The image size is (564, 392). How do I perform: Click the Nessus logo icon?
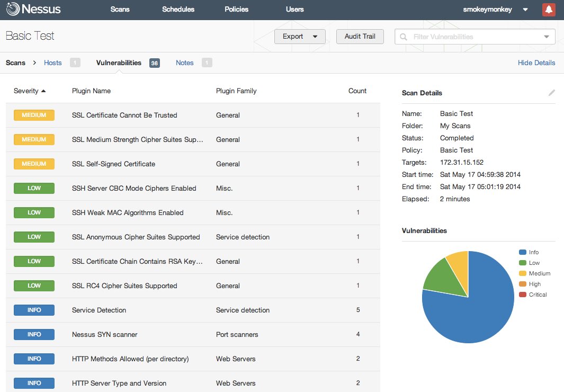pyautogui.click(x=13, y=9)
